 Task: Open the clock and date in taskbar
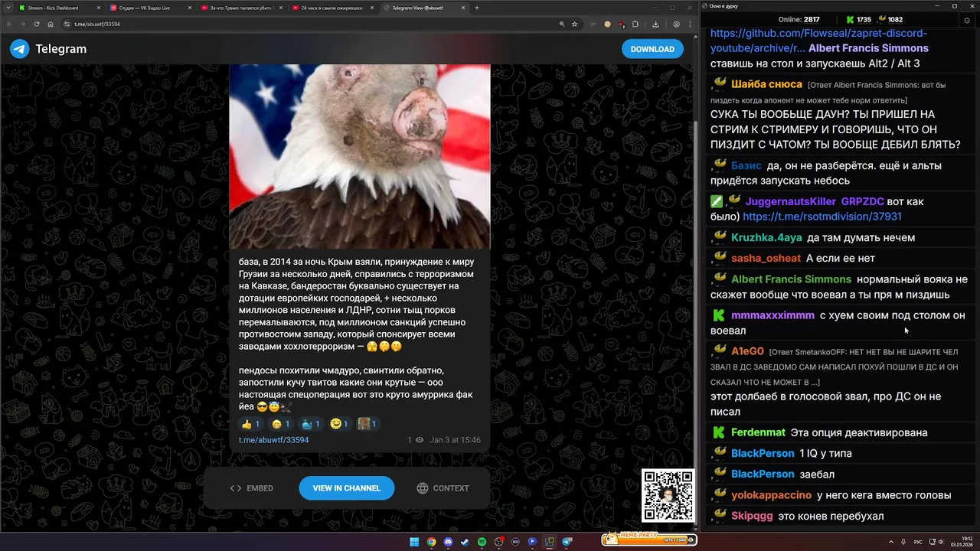tap(961, 542)
